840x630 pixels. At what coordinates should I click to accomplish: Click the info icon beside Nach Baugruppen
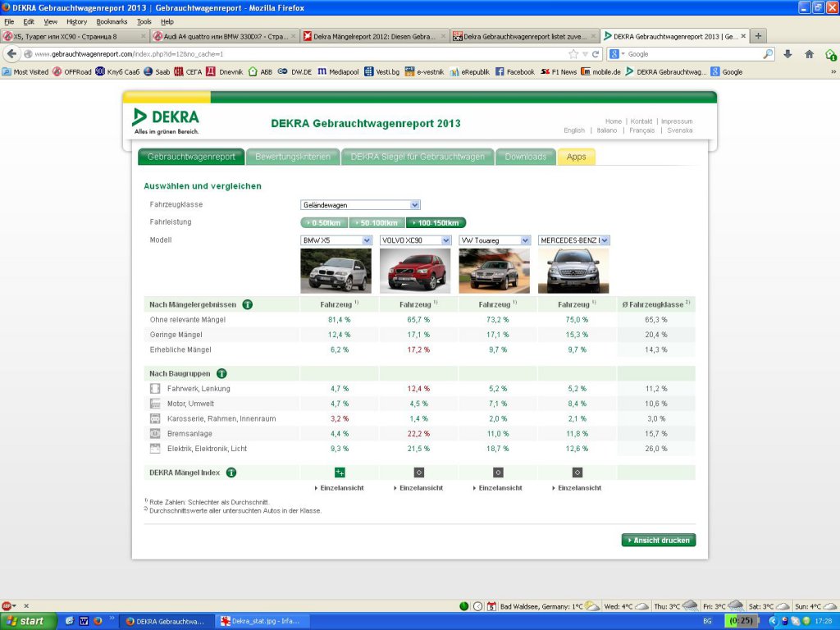[221, 373]
